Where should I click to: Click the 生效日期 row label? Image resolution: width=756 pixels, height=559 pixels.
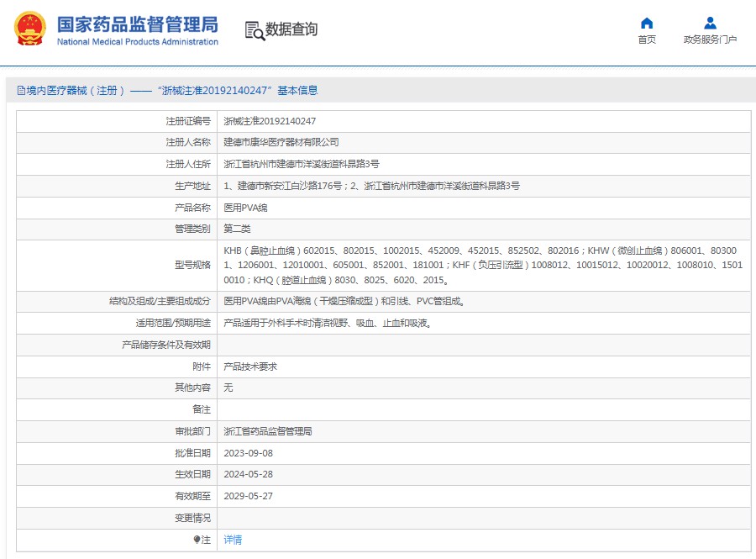[x=192, y=475]
